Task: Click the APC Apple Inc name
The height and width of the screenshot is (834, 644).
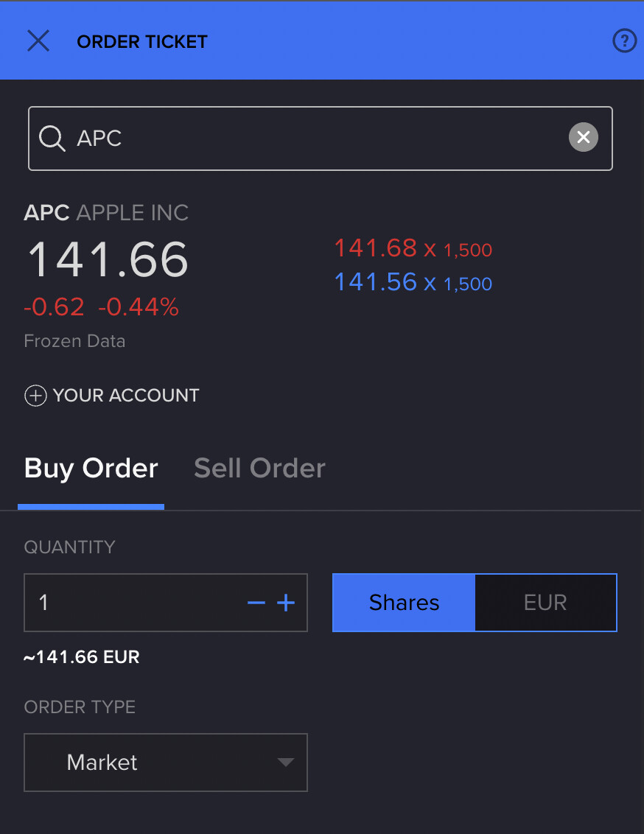Action: pos(107,213)
